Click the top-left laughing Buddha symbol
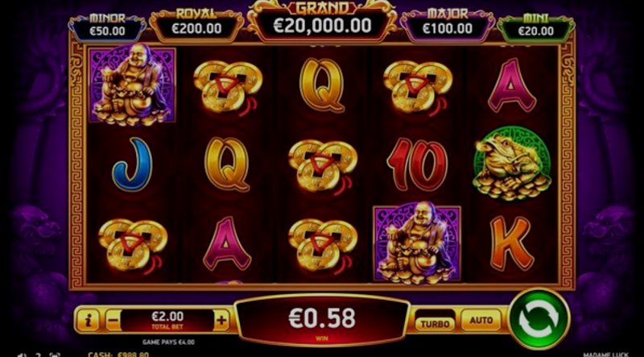This screenshot has width=644, height=357. [132, 85]
